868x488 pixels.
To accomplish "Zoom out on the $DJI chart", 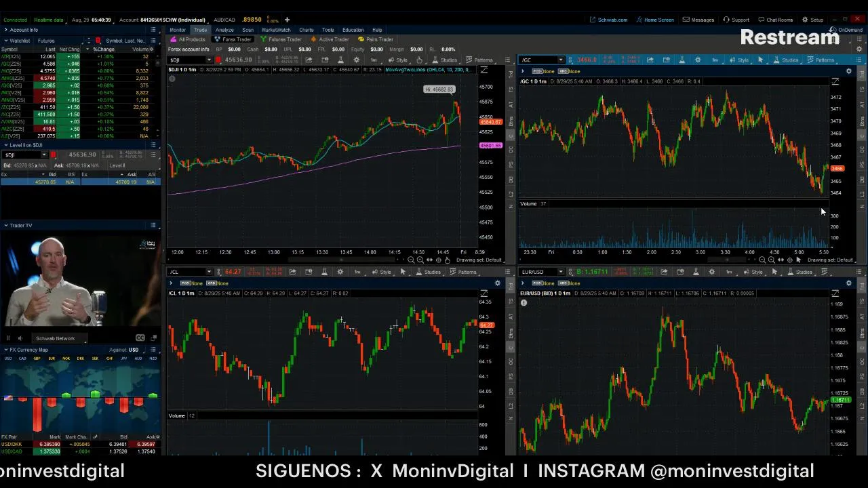I will pyautogui.click(x=411, y=260).
